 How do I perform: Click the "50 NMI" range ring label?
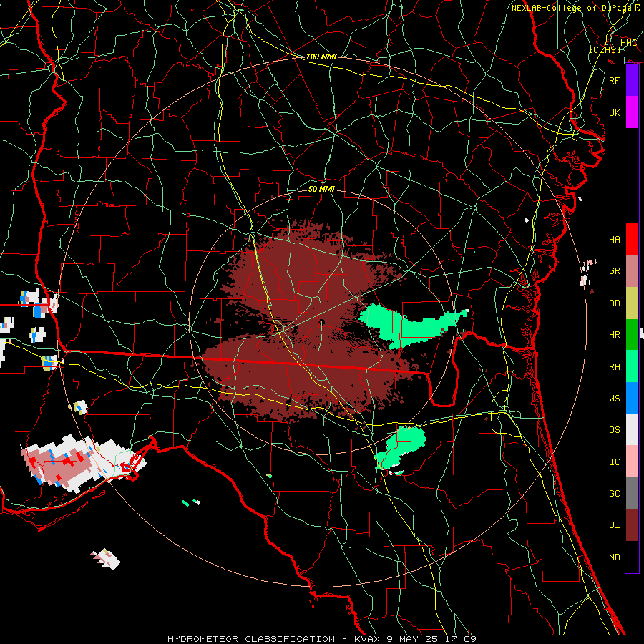tap(321, 189)
